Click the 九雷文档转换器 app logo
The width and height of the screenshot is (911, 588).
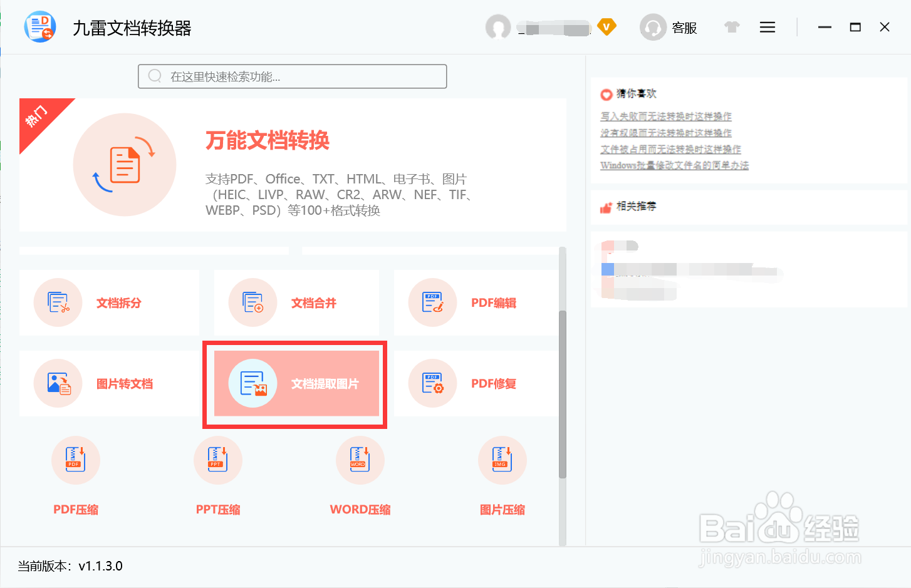[x=40, y=27]
